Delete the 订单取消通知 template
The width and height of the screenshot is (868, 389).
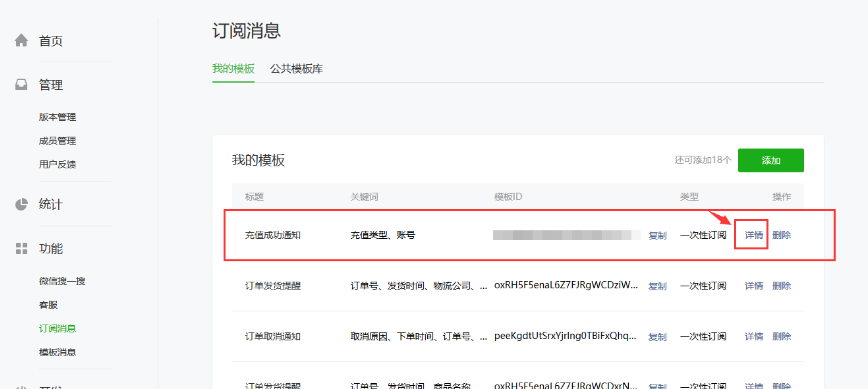(x=782, y=336)
